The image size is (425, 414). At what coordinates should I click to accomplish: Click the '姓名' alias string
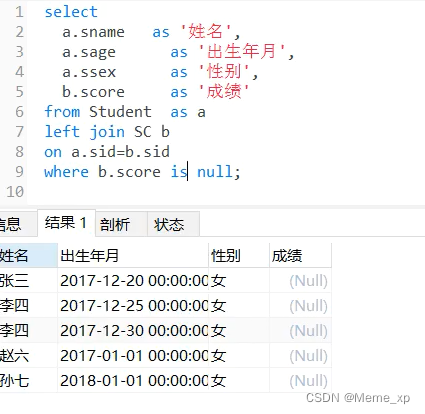206,32
